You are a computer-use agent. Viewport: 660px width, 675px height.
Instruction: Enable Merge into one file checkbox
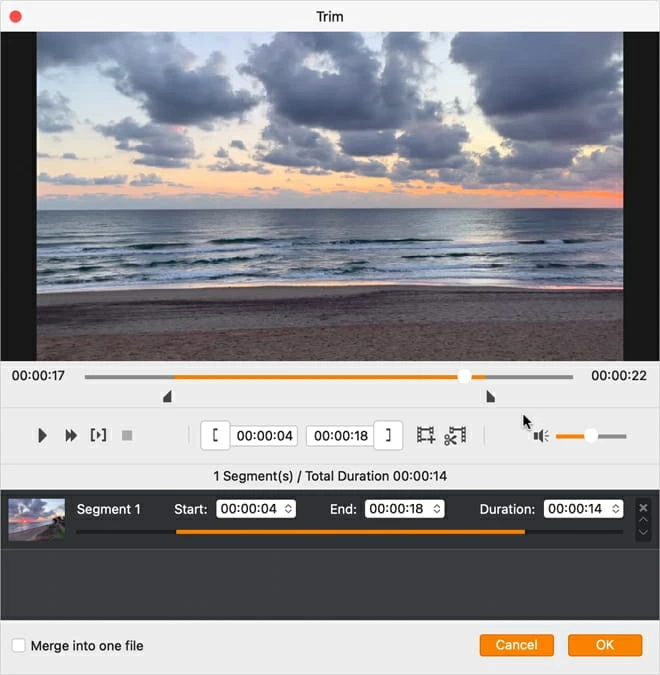click(19, 646)
